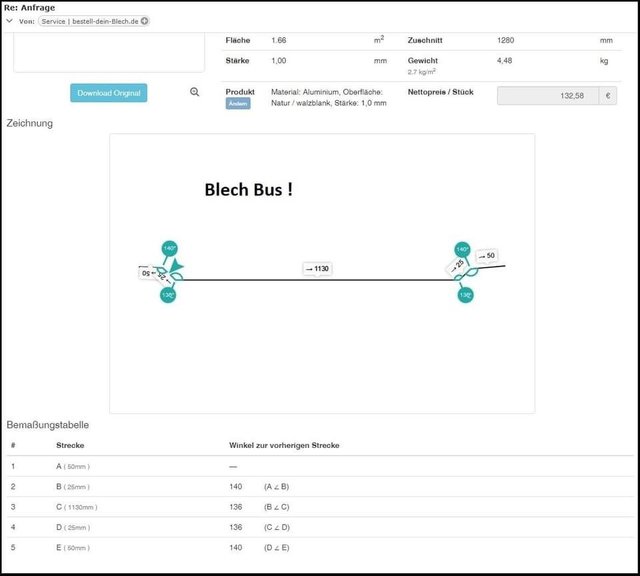The image size is (640, 576).
Task: Click the 1130 length label
Action: coord(318,269)
